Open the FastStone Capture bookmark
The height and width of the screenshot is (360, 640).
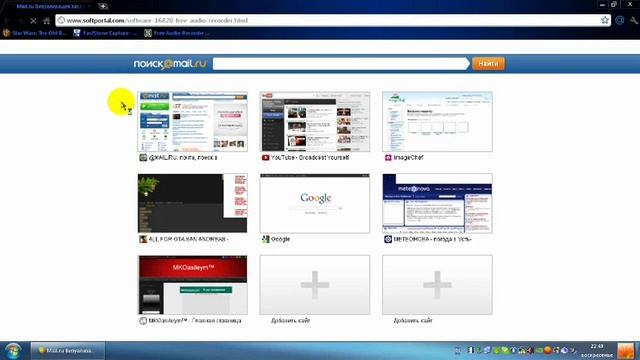(105, 33)
